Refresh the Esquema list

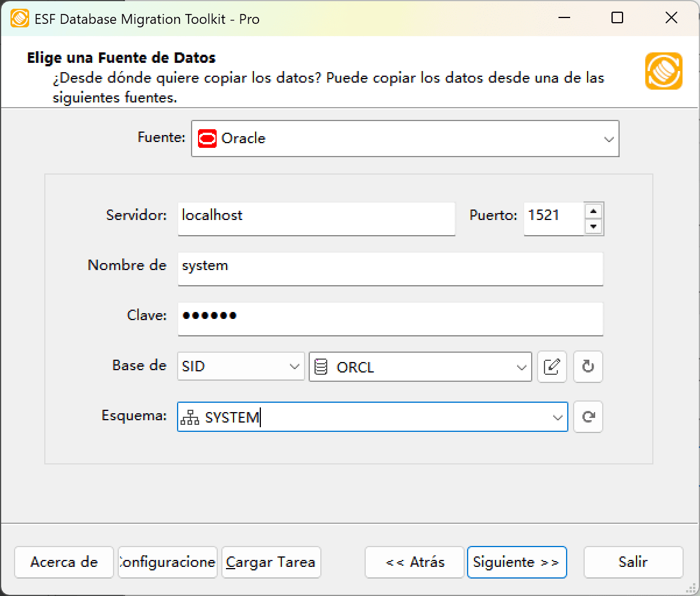[588, 417]
